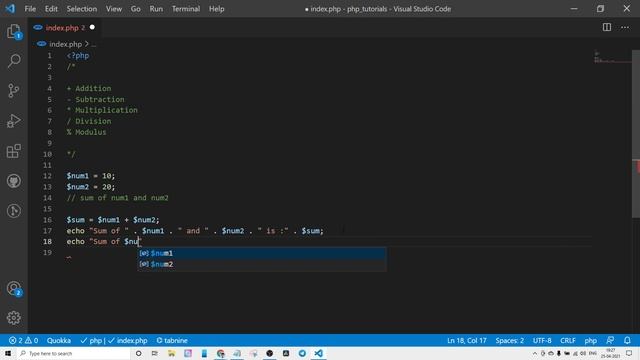Screen dimensions: 640x360
Task: Open Telegram from the taskbar
Action: 302,353
